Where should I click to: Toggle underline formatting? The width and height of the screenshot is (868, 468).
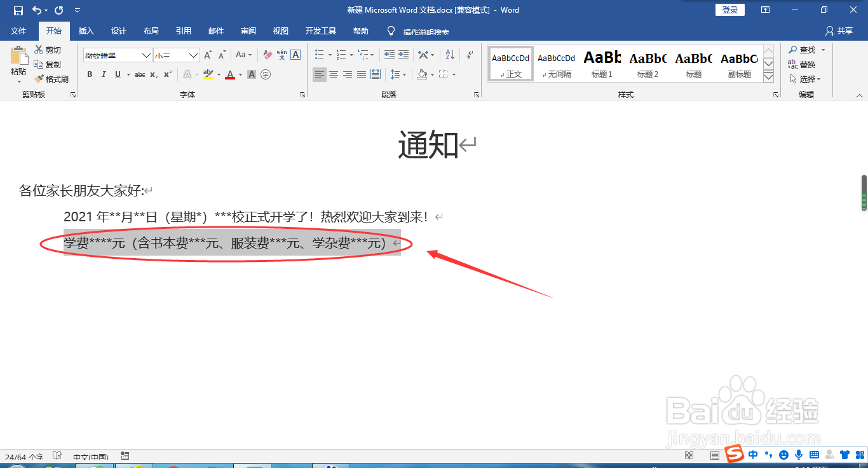[118, 74]
